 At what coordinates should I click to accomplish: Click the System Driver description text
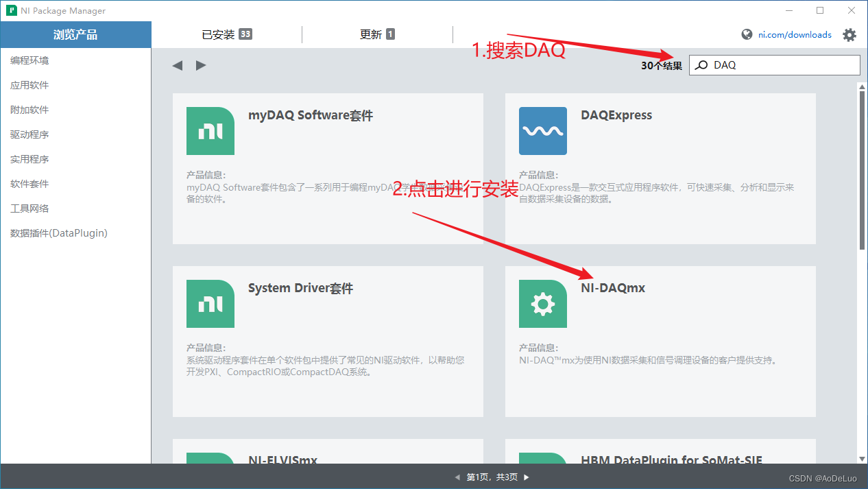click(x=326, y=366)
